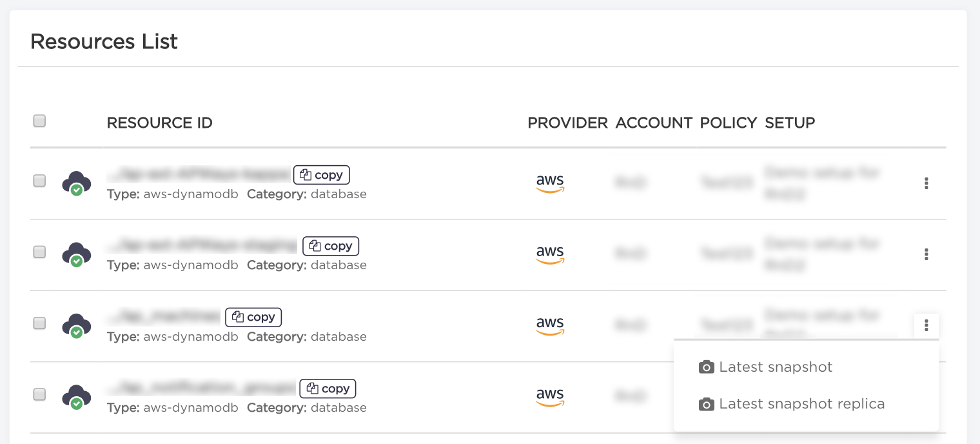Click the cloud status icon in fourth row
The height and width of the screenshot is (444, 980).
[76, 396]
